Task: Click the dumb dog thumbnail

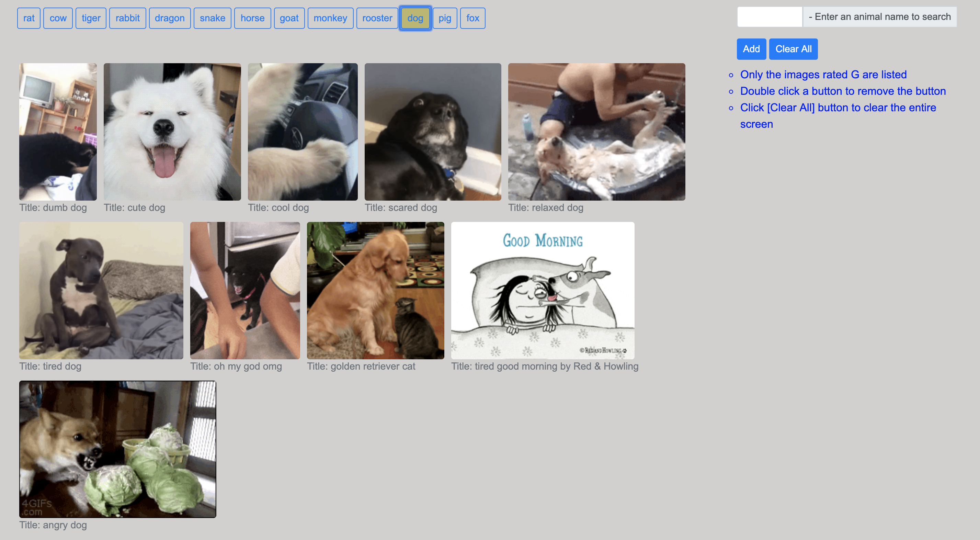Action: tap(58, 132)
